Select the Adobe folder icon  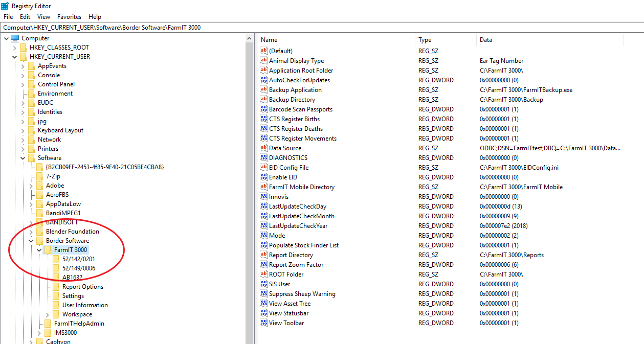39,186
